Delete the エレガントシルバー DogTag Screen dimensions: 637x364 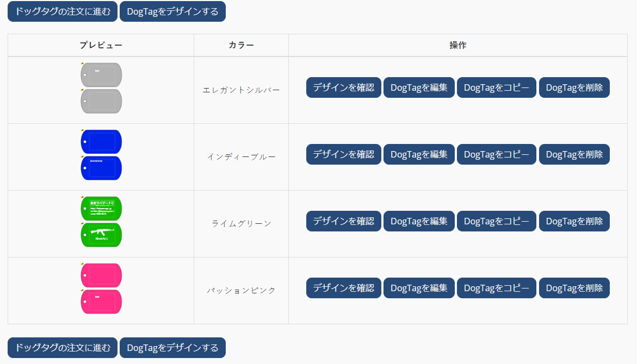(574, 87)
